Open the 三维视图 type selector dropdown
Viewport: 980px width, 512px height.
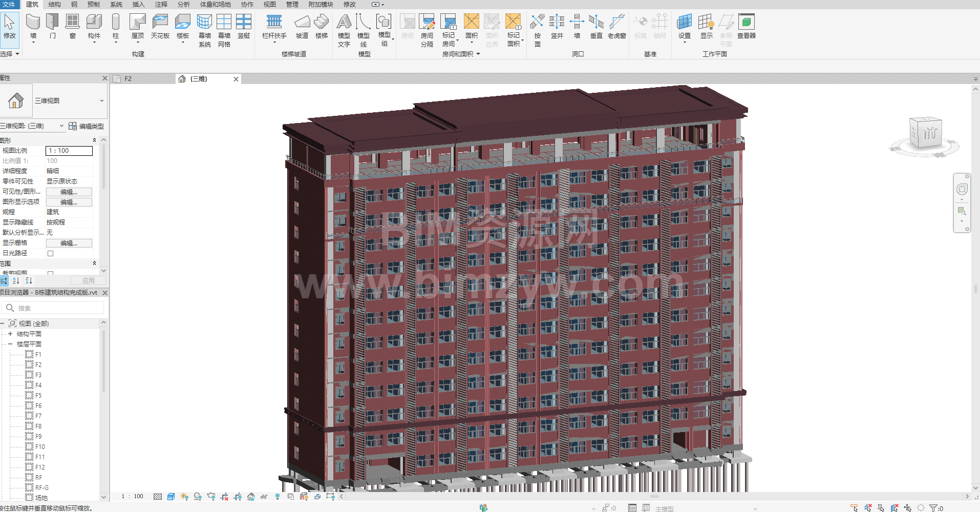(102, 101)
